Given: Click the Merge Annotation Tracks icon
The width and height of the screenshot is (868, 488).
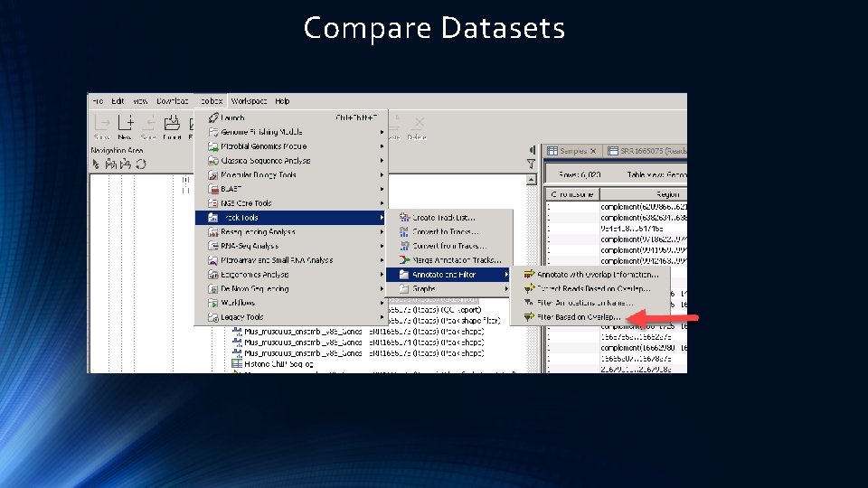Looking at the screenshot, I should click(x=404, y=260).
